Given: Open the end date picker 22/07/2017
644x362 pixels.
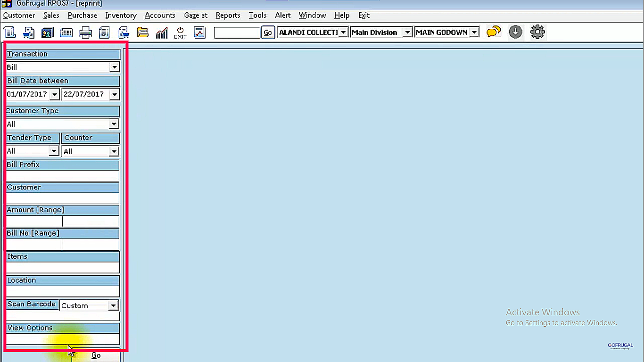Looking at the screenshot, I should [114, 94].
